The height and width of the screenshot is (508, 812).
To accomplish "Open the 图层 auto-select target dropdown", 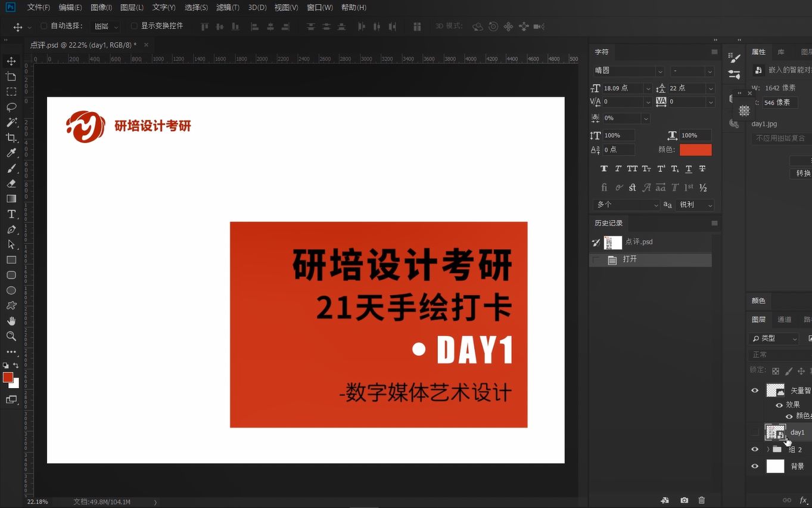I will click(105, 27).
